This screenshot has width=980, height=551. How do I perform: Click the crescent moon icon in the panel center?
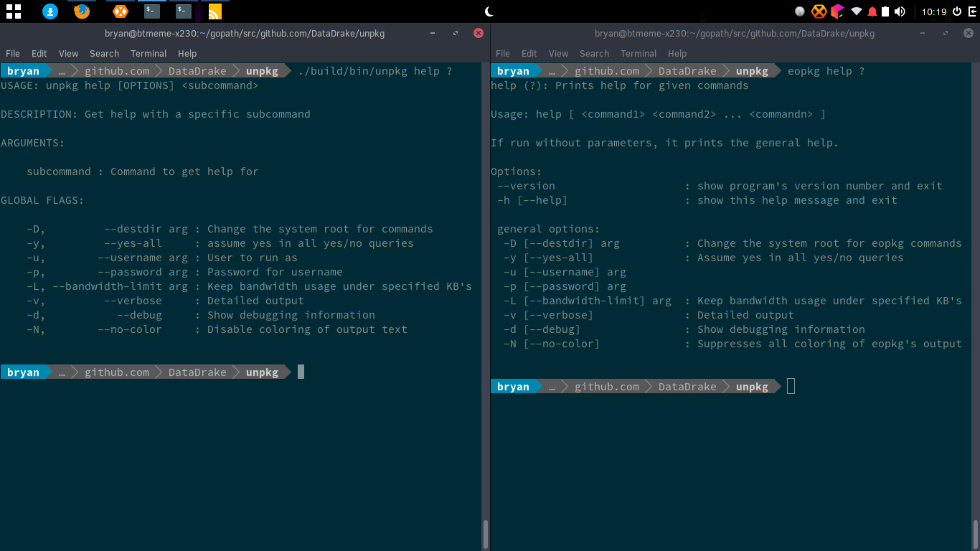pyautogui.click(x=490, y=11)
